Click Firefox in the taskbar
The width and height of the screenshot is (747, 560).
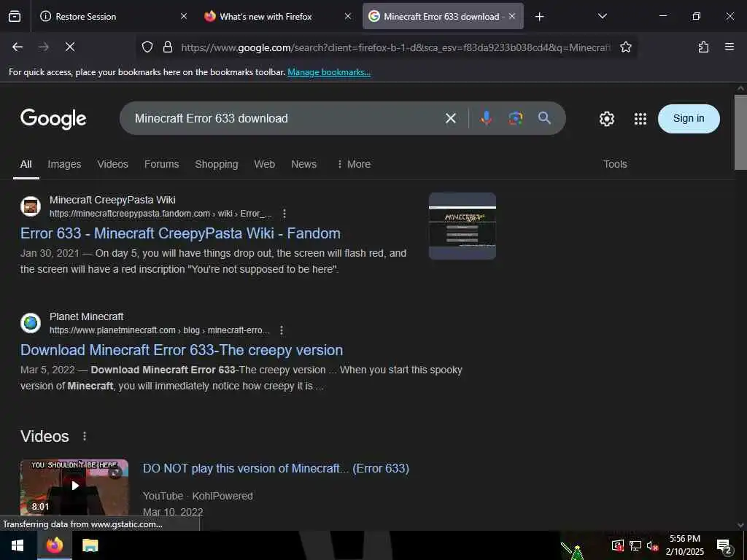[54, 545]
